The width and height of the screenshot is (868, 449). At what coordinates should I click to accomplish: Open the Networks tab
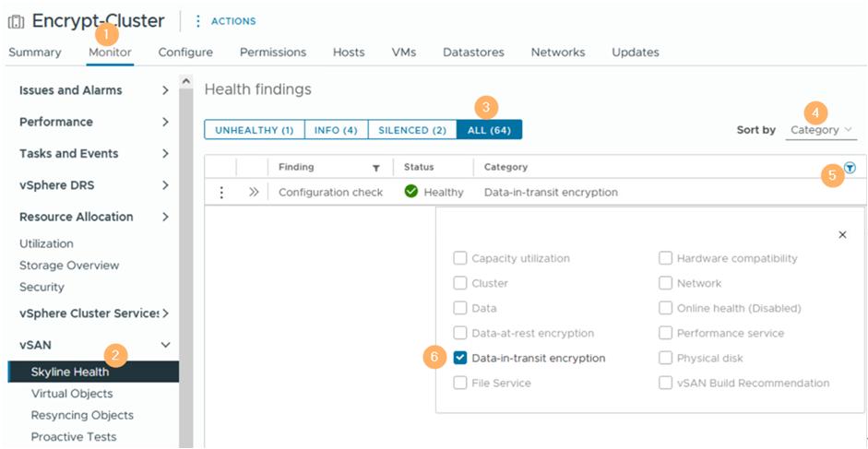click(558, 52)
